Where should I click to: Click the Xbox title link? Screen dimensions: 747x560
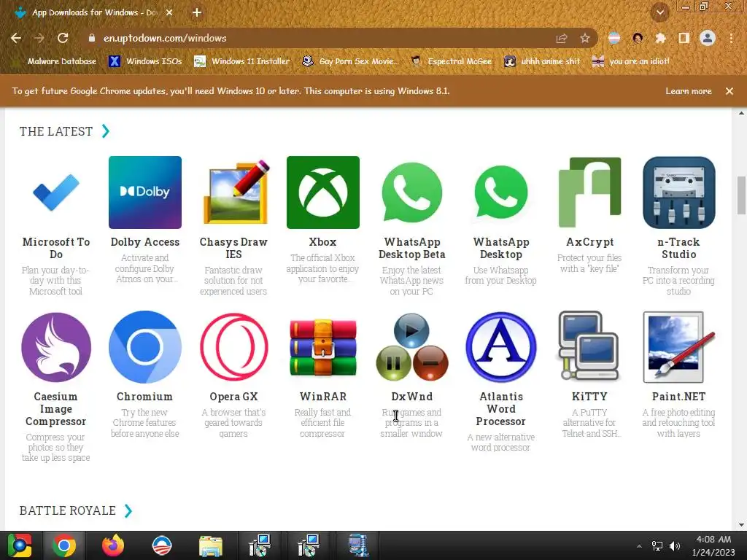coord(322,242)
